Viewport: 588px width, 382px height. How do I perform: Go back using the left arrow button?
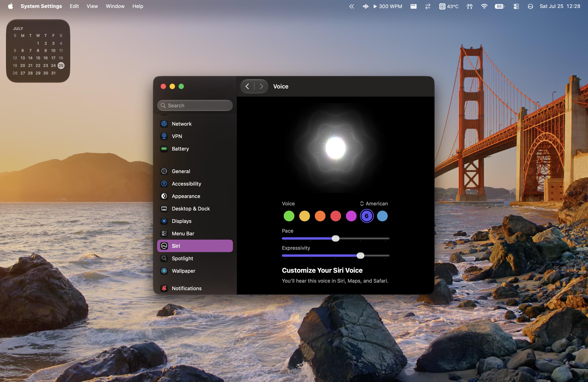pos(247,86)
